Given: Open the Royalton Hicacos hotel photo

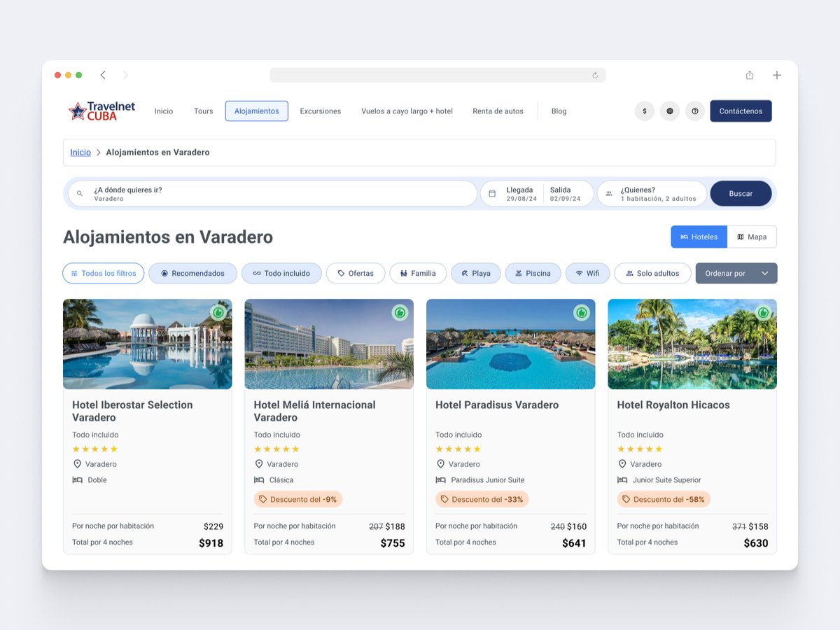Looking at the screenshot, I should [x=692, y=344].
